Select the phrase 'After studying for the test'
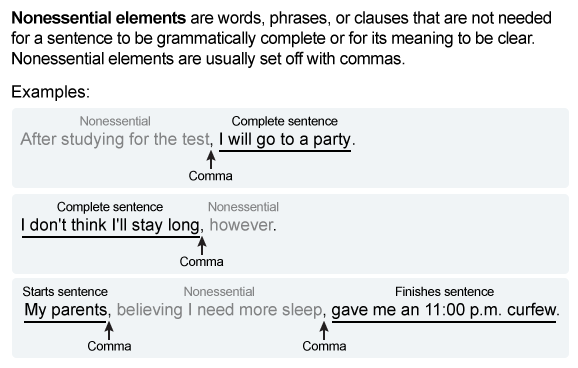The image size is (578, 368). coord(115,139)
